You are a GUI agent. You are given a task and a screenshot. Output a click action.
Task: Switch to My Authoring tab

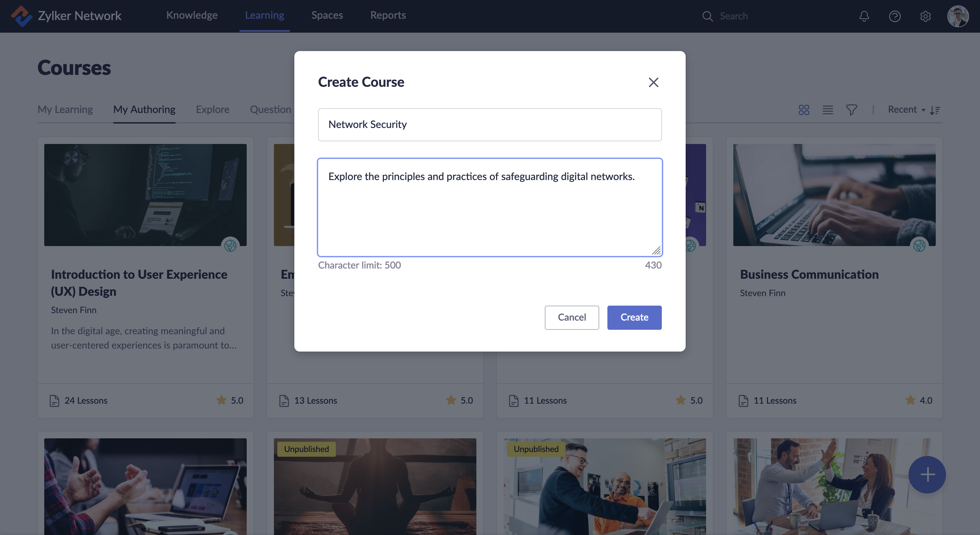[144, 110]
